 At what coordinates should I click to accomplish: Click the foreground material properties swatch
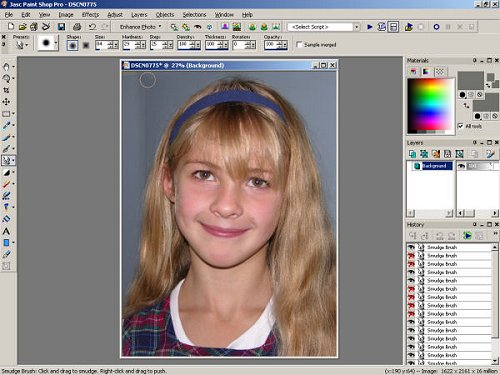click(470, 80)
